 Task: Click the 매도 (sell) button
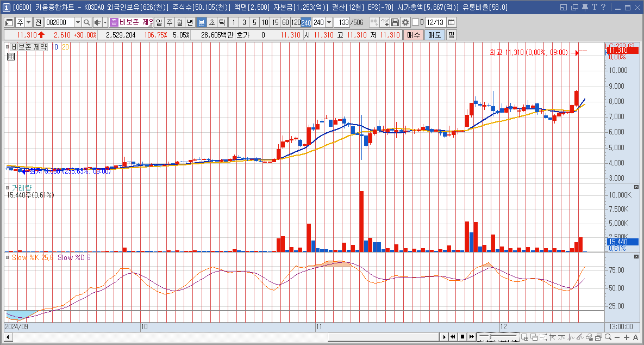(435, 35)
